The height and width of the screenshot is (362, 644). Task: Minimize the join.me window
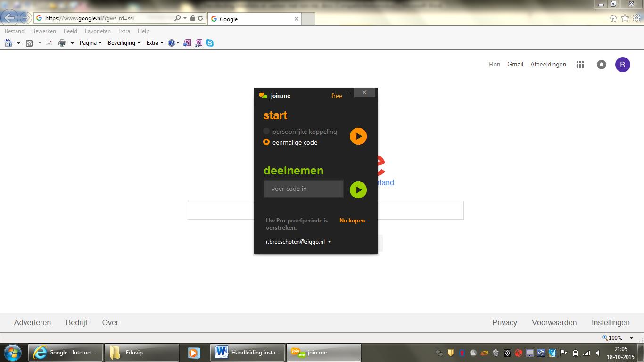tap(348, 93)
